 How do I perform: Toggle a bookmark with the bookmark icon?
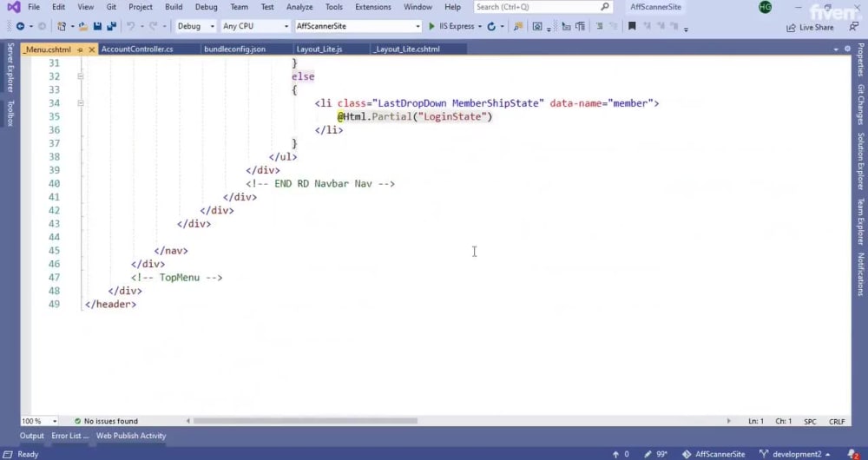pos(632,26)
